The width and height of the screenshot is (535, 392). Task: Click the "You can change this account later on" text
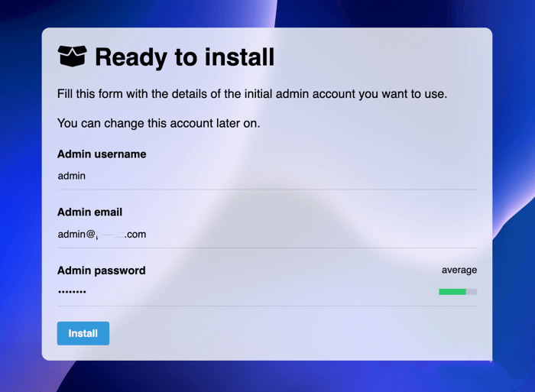(x=159, y=123)
